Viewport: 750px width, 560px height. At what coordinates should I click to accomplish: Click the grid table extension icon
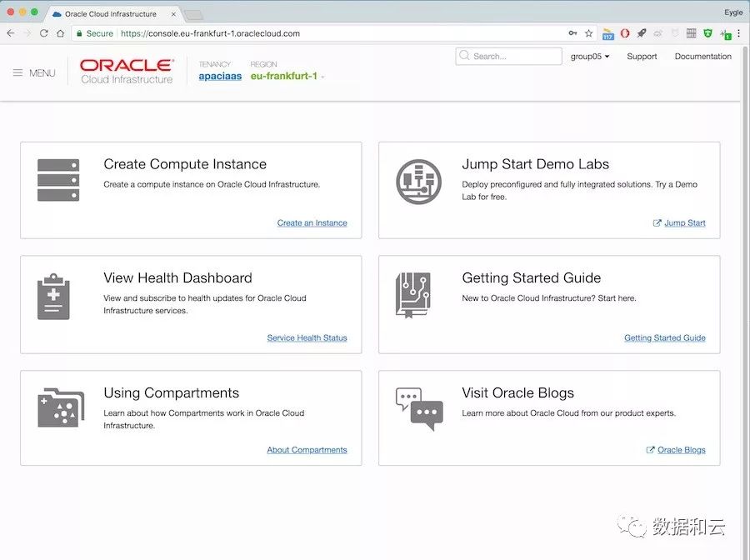(x=691, y=33)
